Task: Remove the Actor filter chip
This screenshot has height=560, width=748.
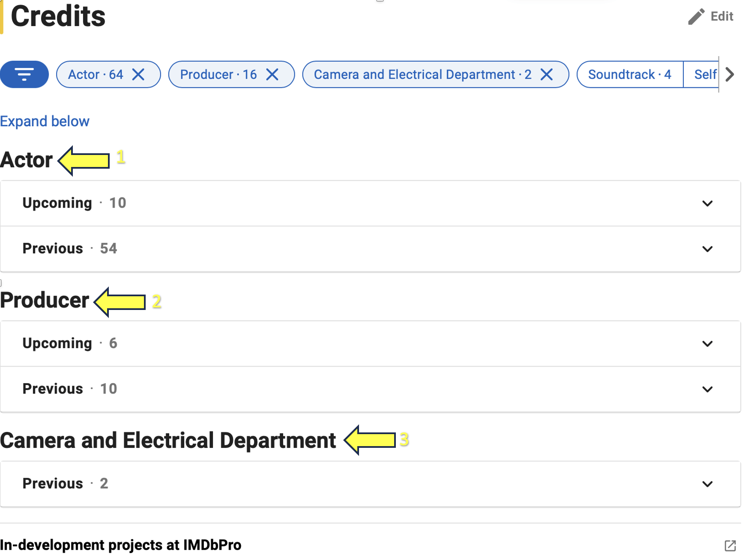Action: tap(138, 74)
